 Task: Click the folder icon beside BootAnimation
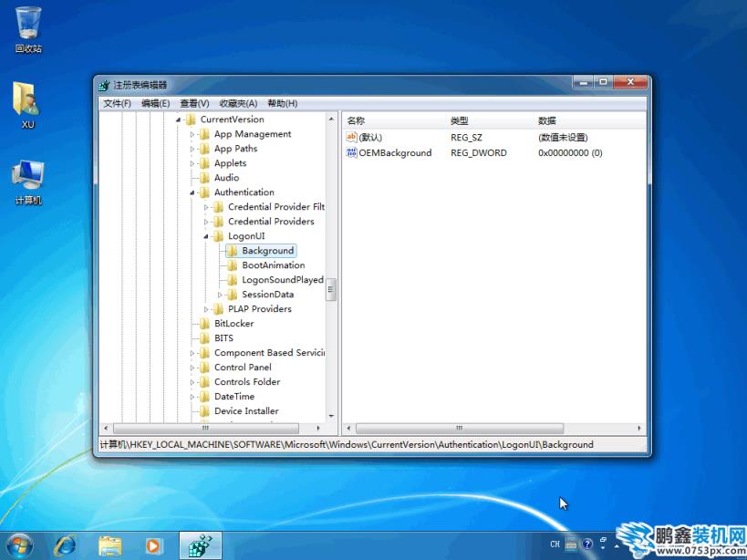tap(232, 265)
